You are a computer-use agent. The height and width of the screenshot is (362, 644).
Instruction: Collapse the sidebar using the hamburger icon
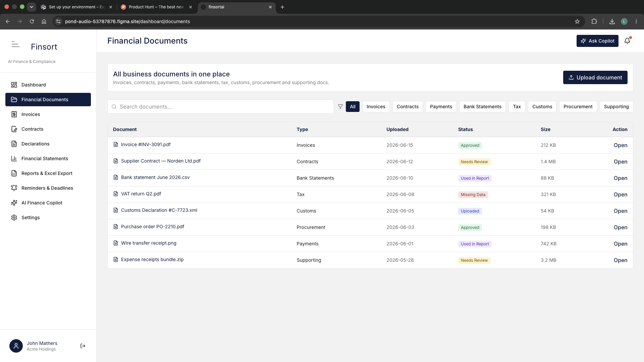pos(15,44)
